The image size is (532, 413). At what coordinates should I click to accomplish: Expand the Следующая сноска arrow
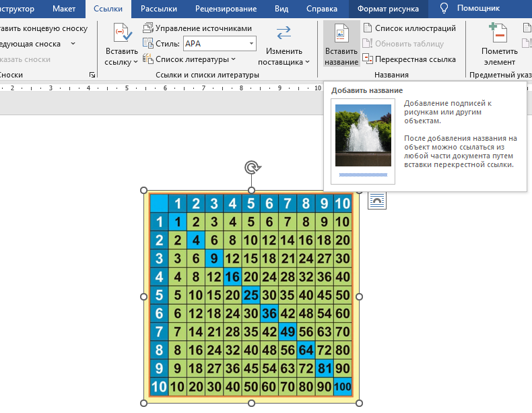(72, 44)
